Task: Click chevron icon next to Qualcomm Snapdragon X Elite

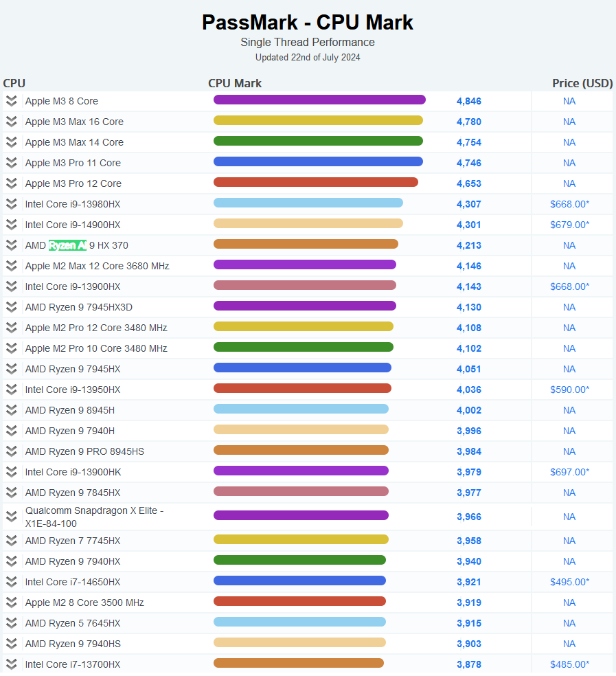Action: tap(11, 517)
